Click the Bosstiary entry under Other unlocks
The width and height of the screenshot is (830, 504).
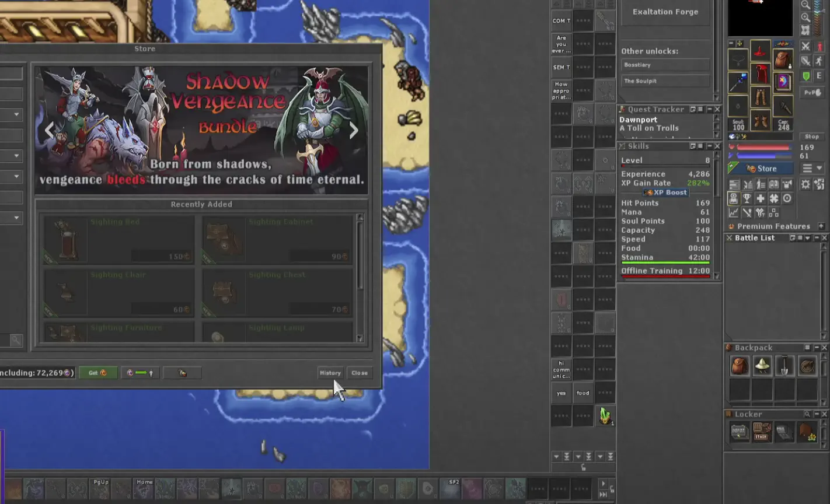(665, 64)
